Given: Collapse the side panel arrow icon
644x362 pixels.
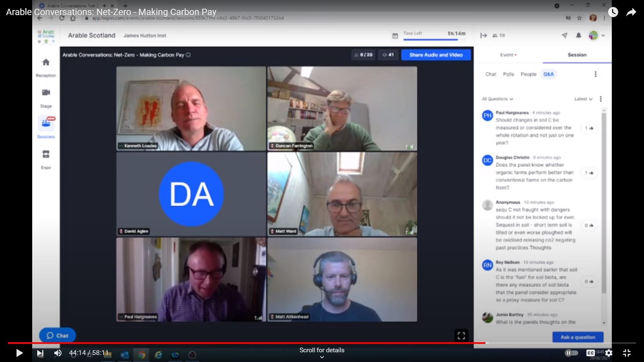Looking at the screenshot, I should (484, 36).
